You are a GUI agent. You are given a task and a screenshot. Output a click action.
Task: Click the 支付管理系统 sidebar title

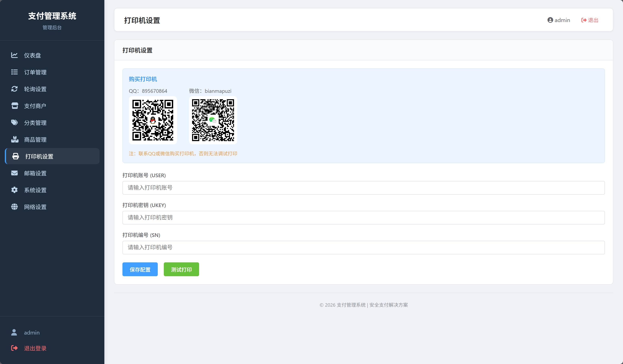pos(52,16)
